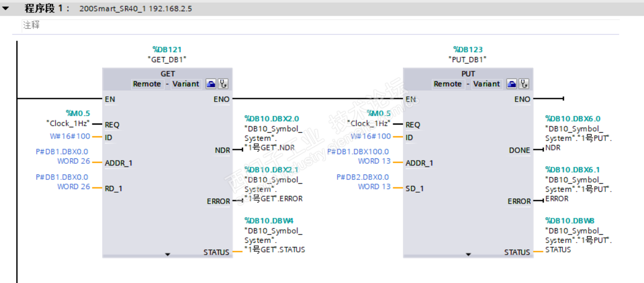Select %DB123 instance label
This screenshot has width=644, height=283.
click(x=468, y=50)
